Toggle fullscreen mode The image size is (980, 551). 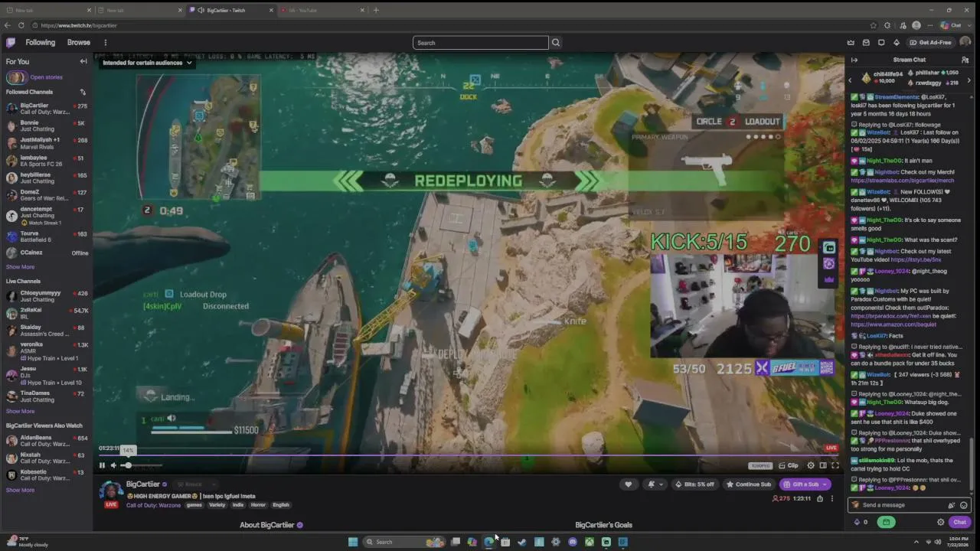pyautogui.click(x=835, y=465)
